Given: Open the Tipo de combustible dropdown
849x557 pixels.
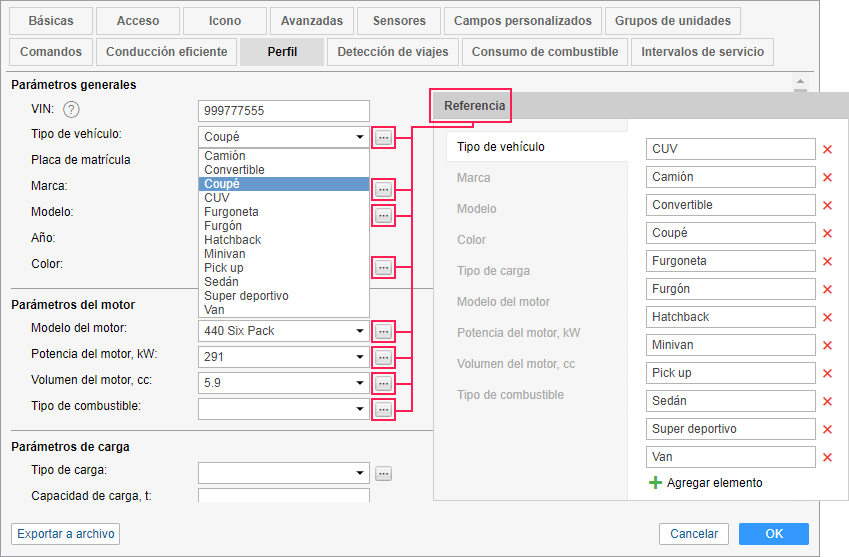Looking at the screenshot, I should tap(360, 409).
